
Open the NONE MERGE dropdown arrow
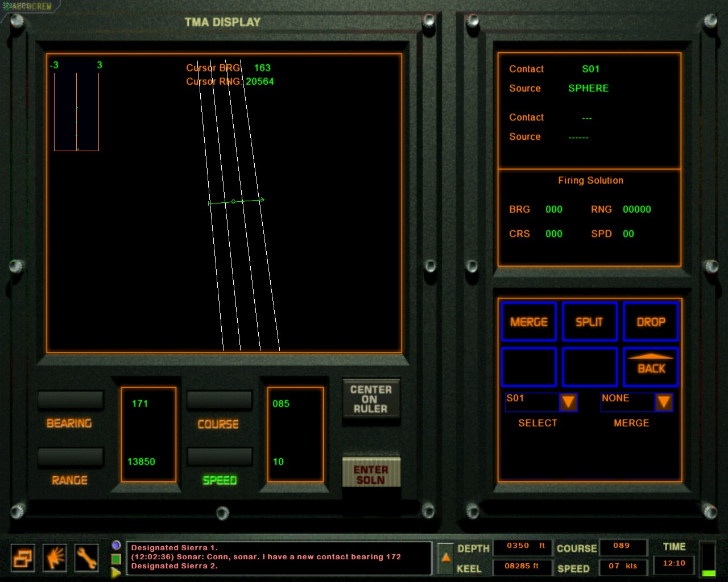663,402
